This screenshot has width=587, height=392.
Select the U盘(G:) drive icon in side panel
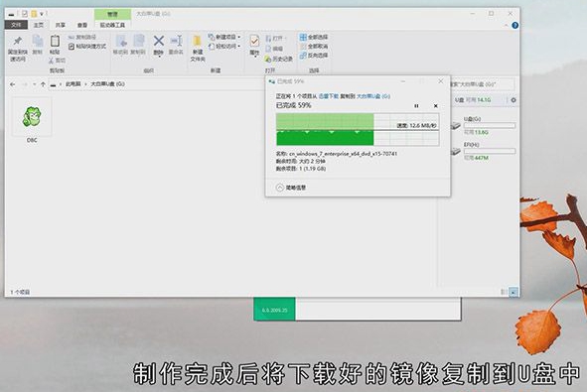click(456, 126)
